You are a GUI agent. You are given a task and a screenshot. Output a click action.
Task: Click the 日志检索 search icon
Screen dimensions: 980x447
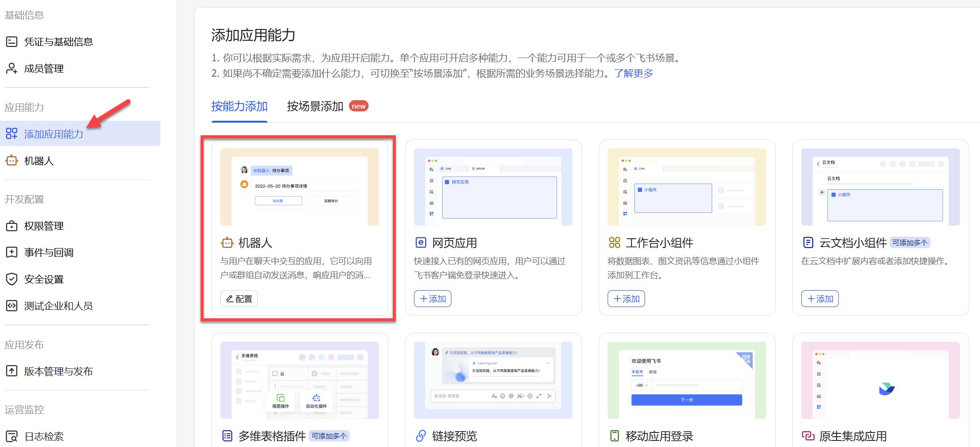[12, 436]
